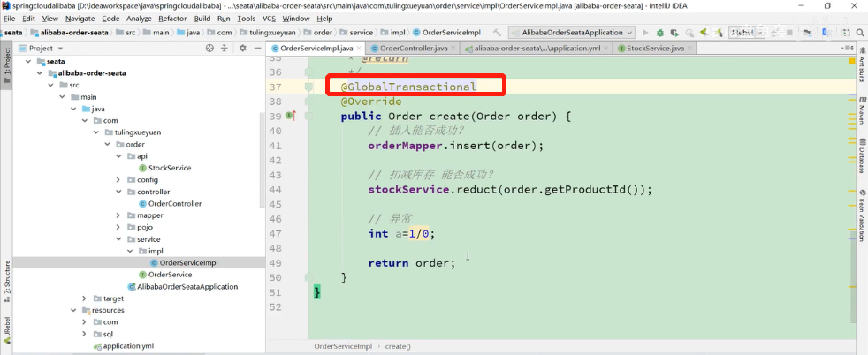The width and height of the screenshot is (868, 355).
Task: Click the create() breadcrumb below the editor
Action: [398, 347]
